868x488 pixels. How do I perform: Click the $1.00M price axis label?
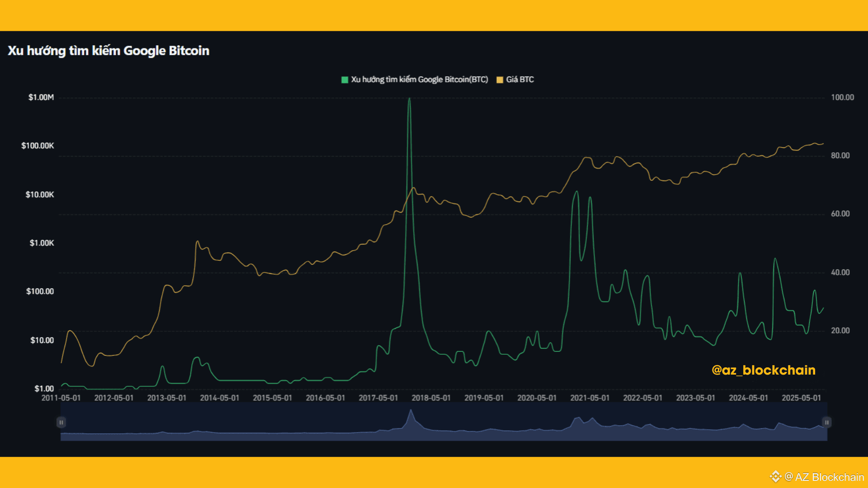pyautogui.click(x=41, y=97)
